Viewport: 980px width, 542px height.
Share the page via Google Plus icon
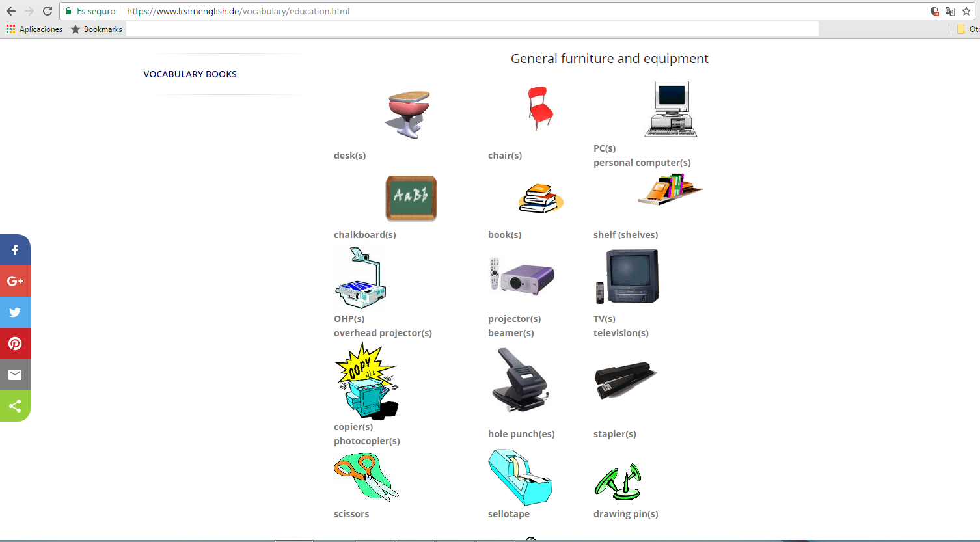click(x=15, y=281)
